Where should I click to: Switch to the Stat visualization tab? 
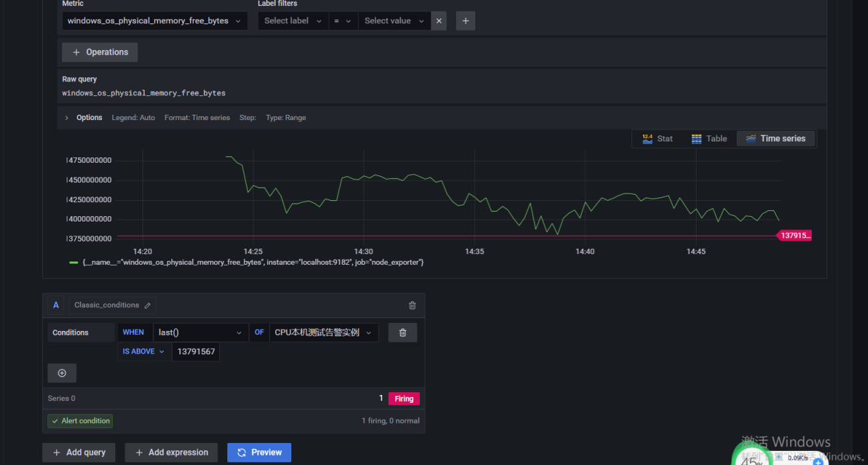pyautogui.click(x=657, y=139)
